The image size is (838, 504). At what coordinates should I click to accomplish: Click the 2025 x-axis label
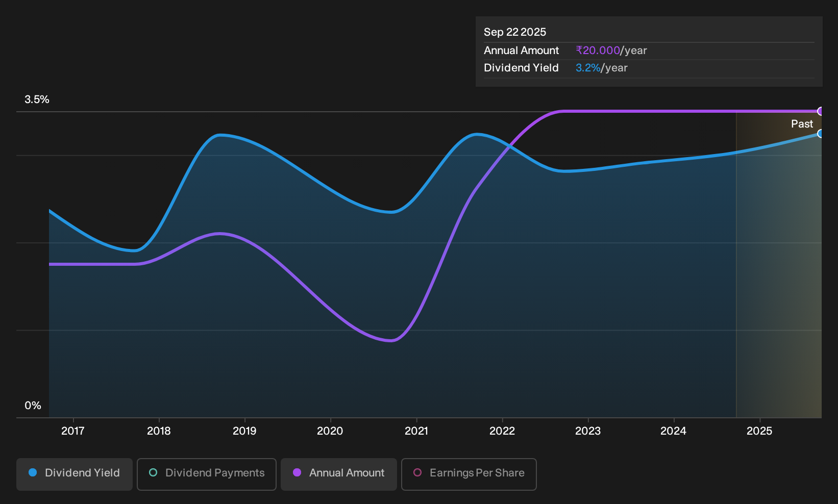coord(759,431)
